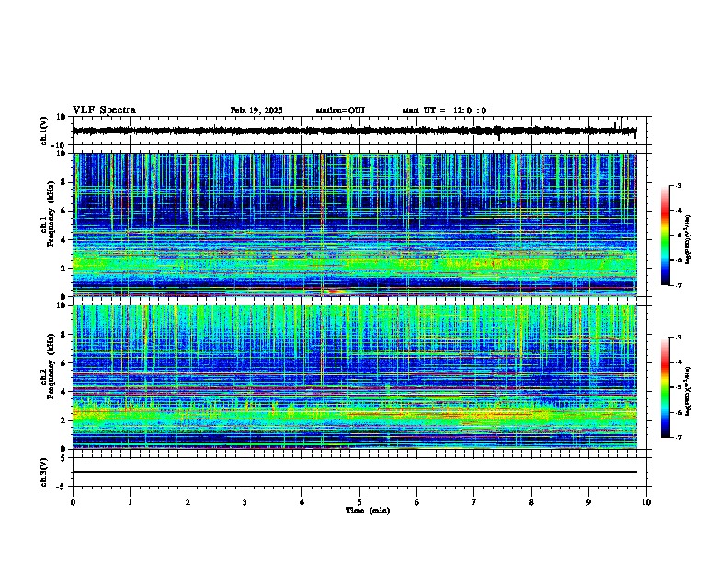728x563 pixels.
Task: Click the ch.2 spectrogram color scale bar
Action: coord(665,387)
